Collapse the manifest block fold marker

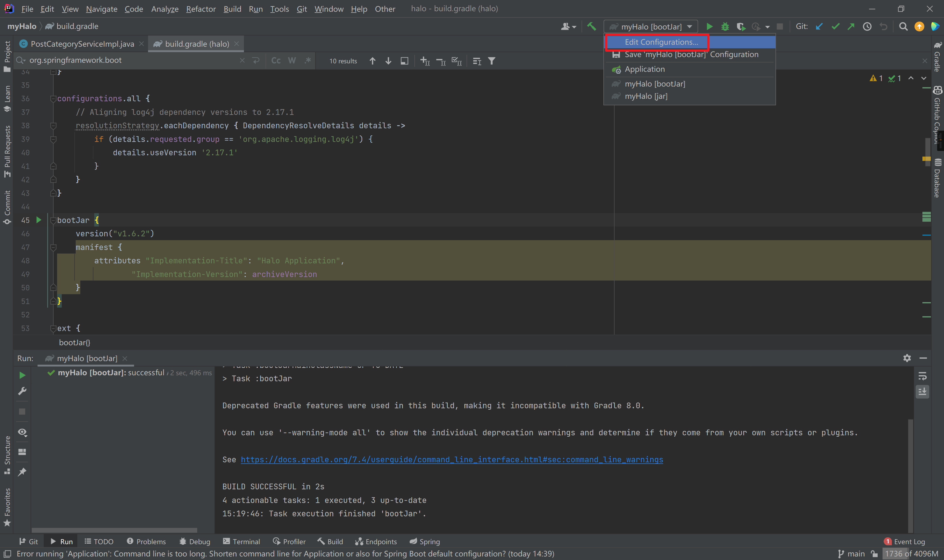tap(53, 247)
